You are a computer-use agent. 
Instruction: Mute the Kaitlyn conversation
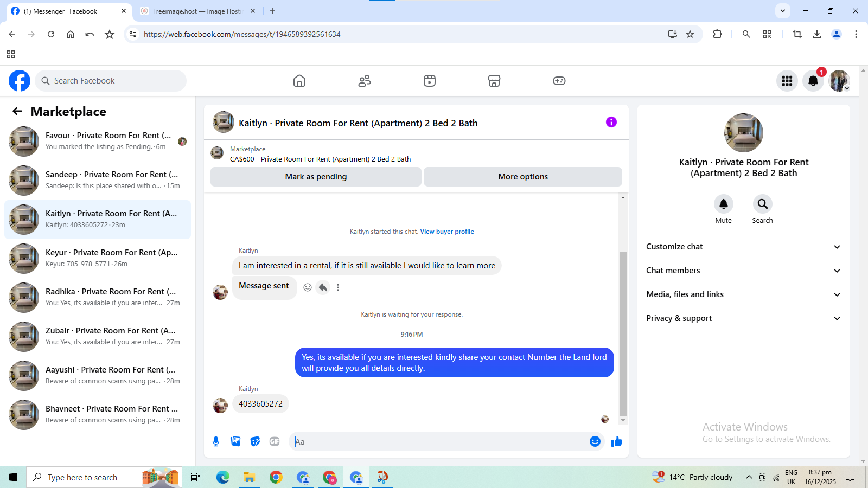[x=724, y=204]
